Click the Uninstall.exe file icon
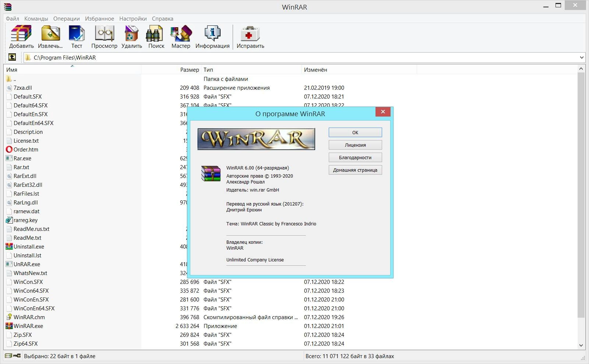This screenshot has width=589, height=364. [9, 246]
